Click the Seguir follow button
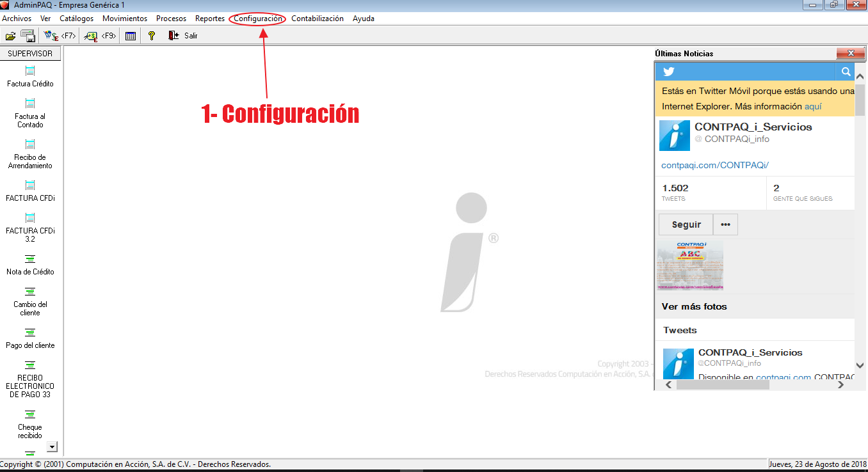This screenshot has width=868, height=472. (x=686, y=224)
